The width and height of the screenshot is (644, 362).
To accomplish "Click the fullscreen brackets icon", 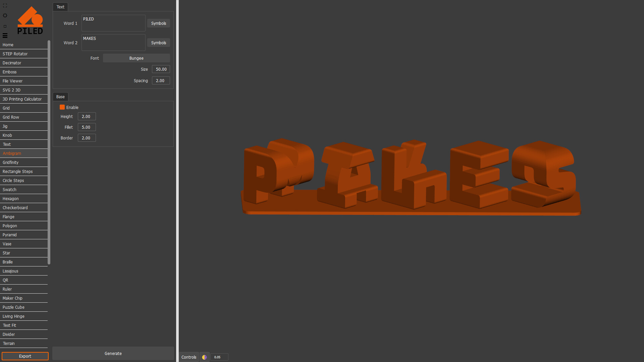I will (x=5, y=6).
